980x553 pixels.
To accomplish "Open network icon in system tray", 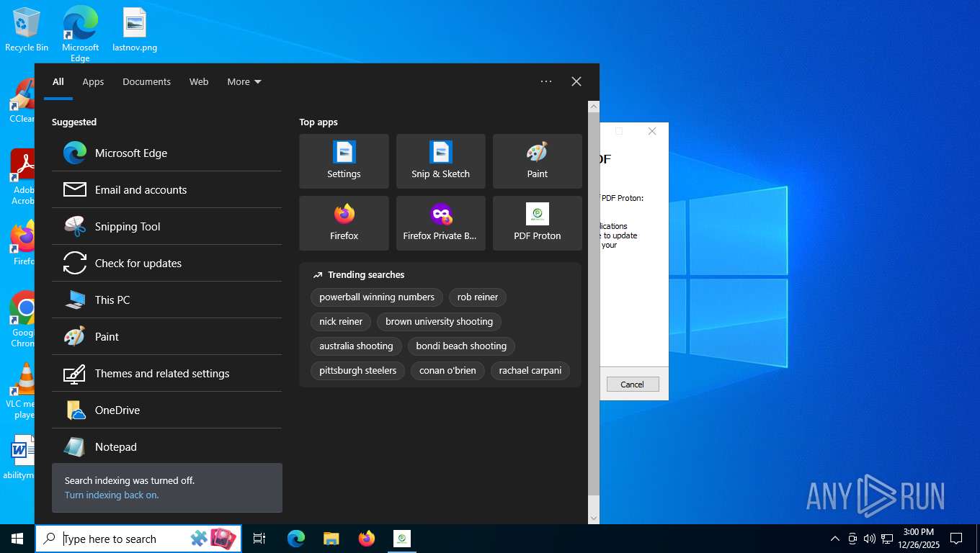I will [x=887, y=539].
